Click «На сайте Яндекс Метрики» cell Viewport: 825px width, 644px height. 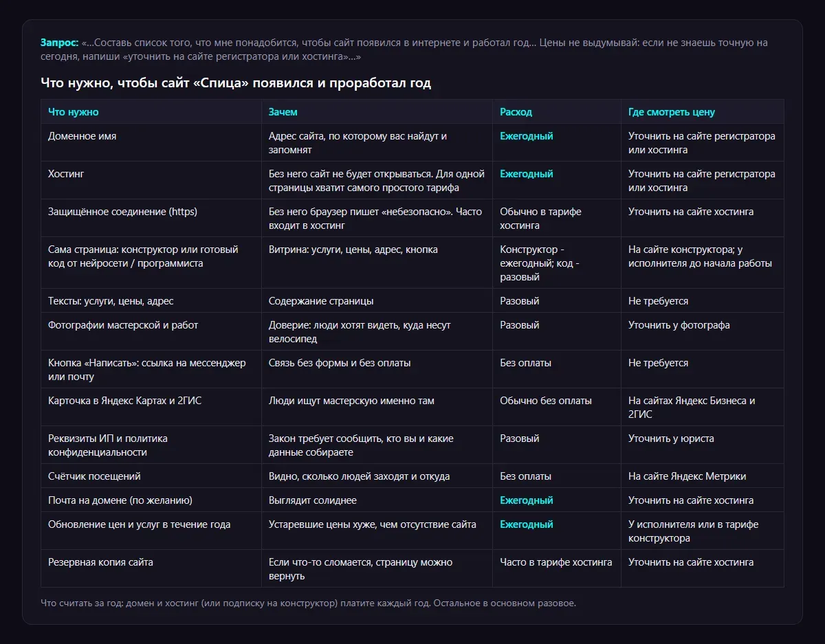[703, 476]
